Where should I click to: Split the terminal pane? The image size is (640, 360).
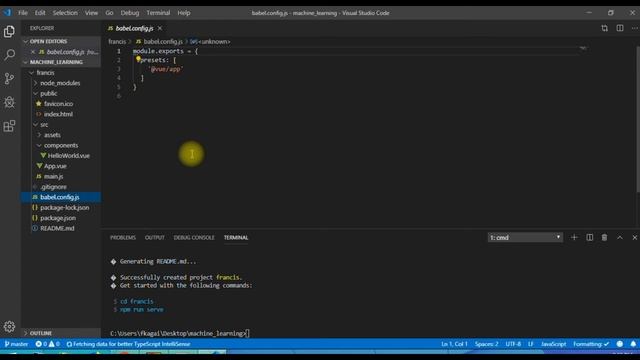(589, 237)
